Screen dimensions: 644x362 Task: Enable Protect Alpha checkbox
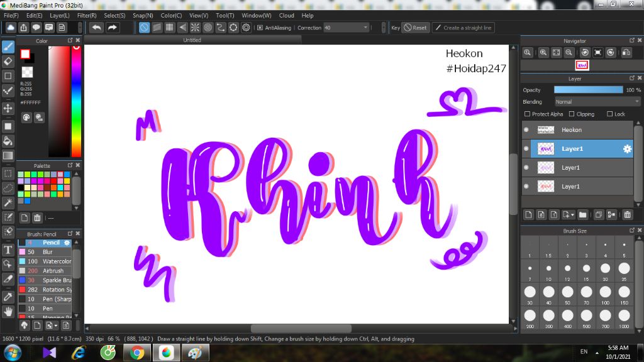click(x=528, y=114)
